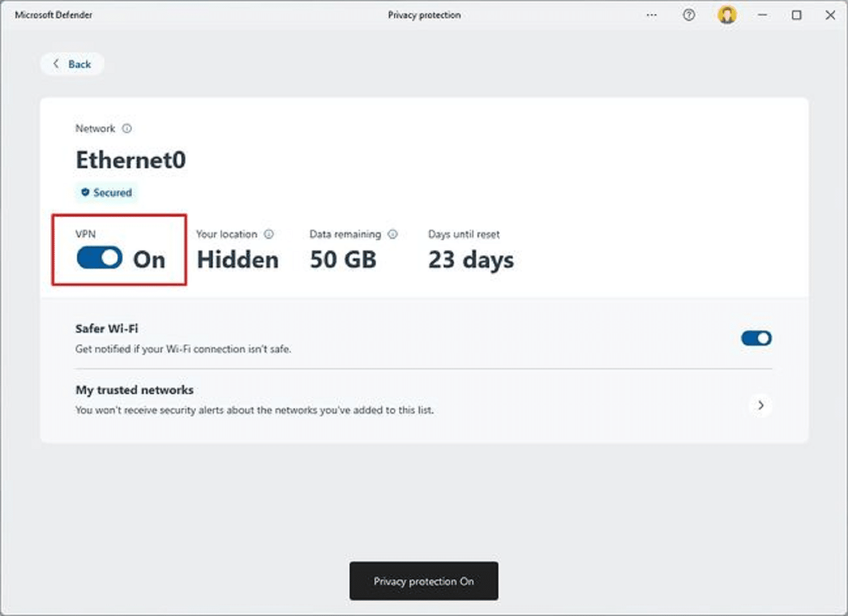Click the Days until reset label
The height and width of the screenshot is (616, 848).
(464, 234)
